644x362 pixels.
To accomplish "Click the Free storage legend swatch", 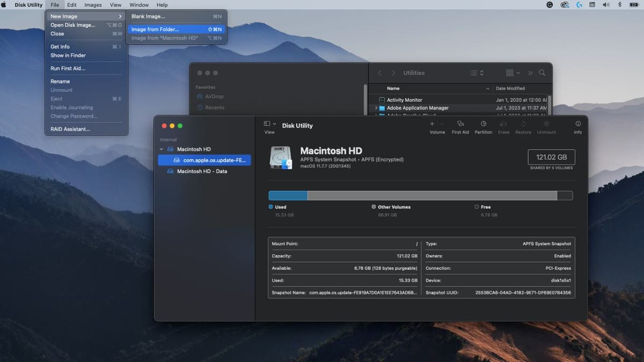I will click(x=477, y=207).
